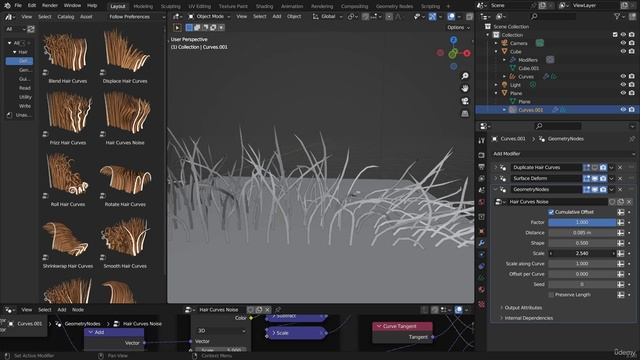640x360 pixels.
Task: Toggle render display of GeometryNodes modifier
Action: (603, 190)
